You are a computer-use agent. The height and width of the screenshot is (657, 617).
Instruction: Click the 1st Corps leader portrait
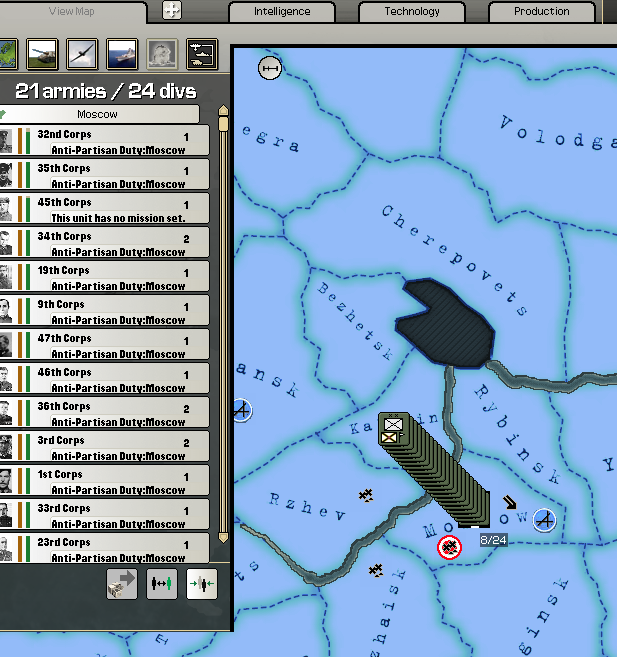(6, 481)
